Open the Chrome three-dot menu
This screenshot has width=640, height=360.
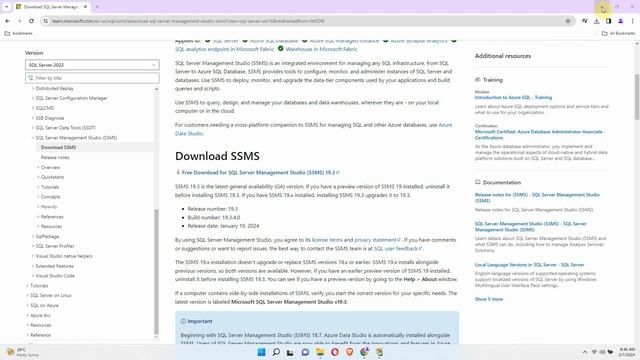[632, 21]
